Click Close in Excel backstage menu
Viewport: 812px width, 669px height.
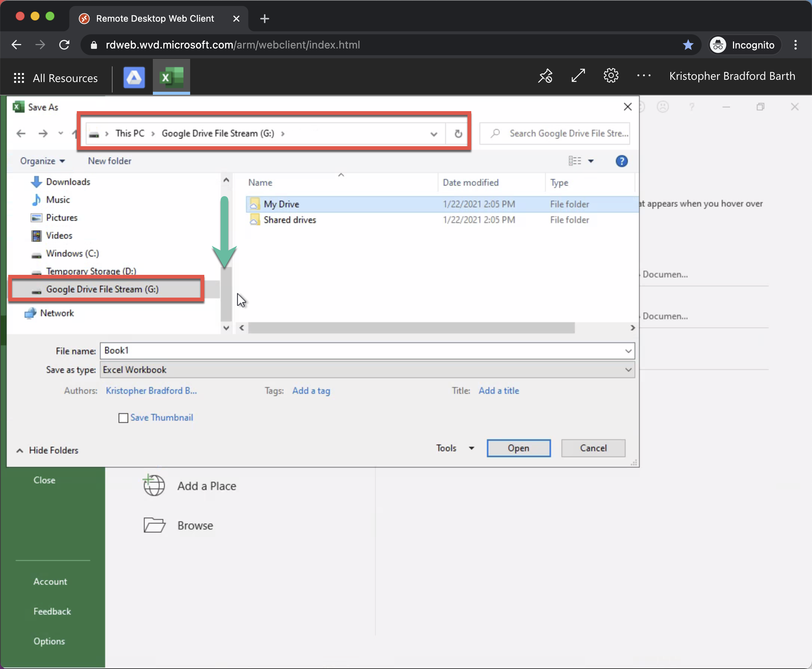point(44,480)
